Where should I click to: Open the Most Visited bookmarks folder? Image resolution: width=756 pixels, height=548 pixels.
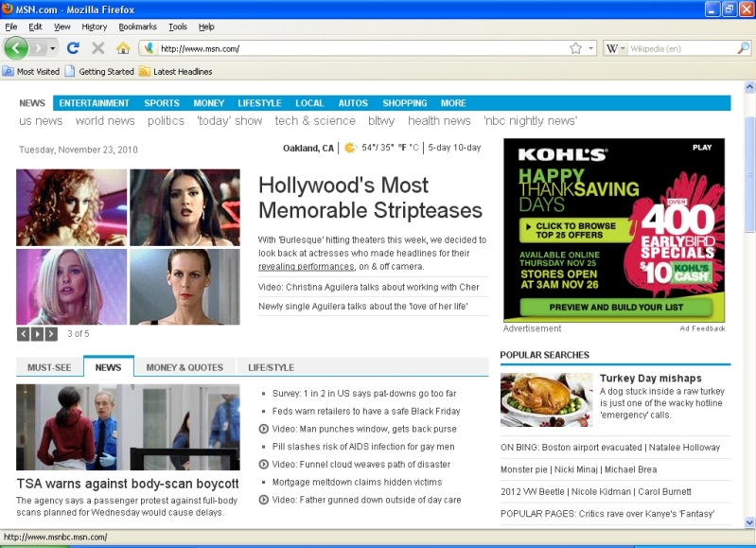pyautogui.click(x=31, y=71)
